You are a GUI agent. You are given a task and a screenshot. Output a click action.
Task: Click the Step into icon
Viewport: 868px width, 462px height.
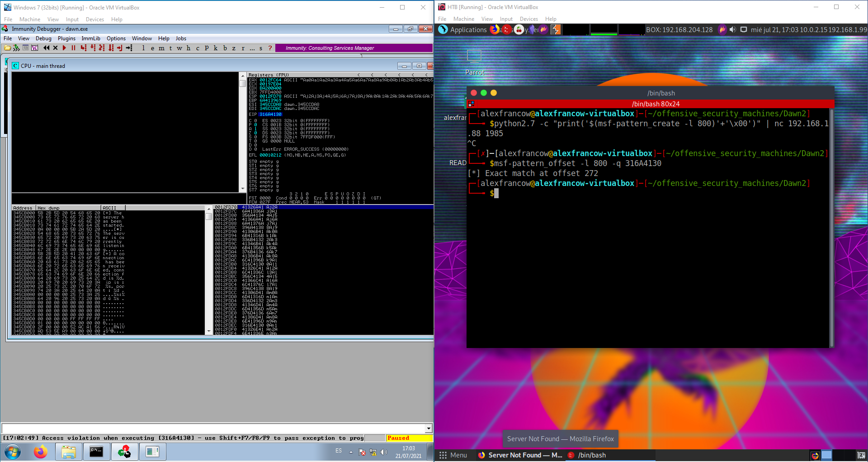coord(84,48)
